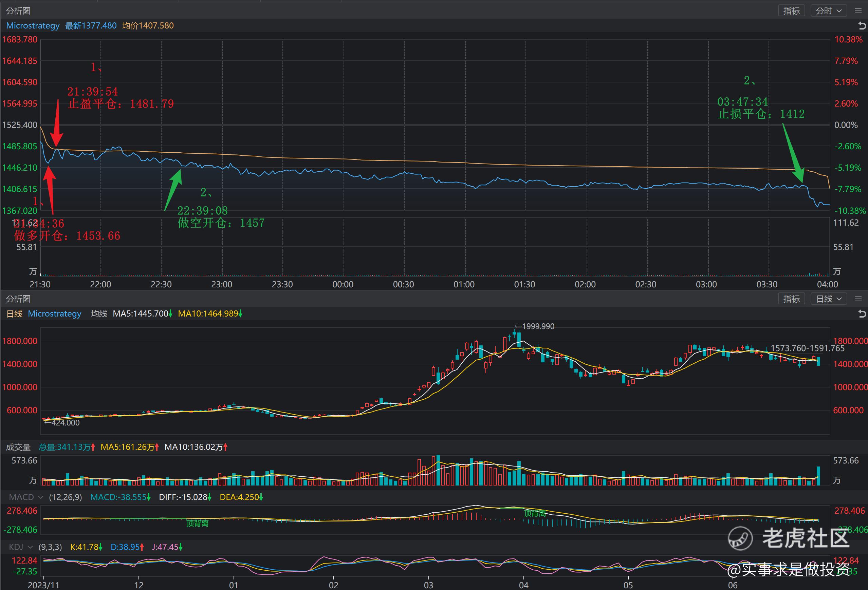Open the 日线 timeframe dropdown
This screenshot has height=590, width=868.
[x=828, y=299]
